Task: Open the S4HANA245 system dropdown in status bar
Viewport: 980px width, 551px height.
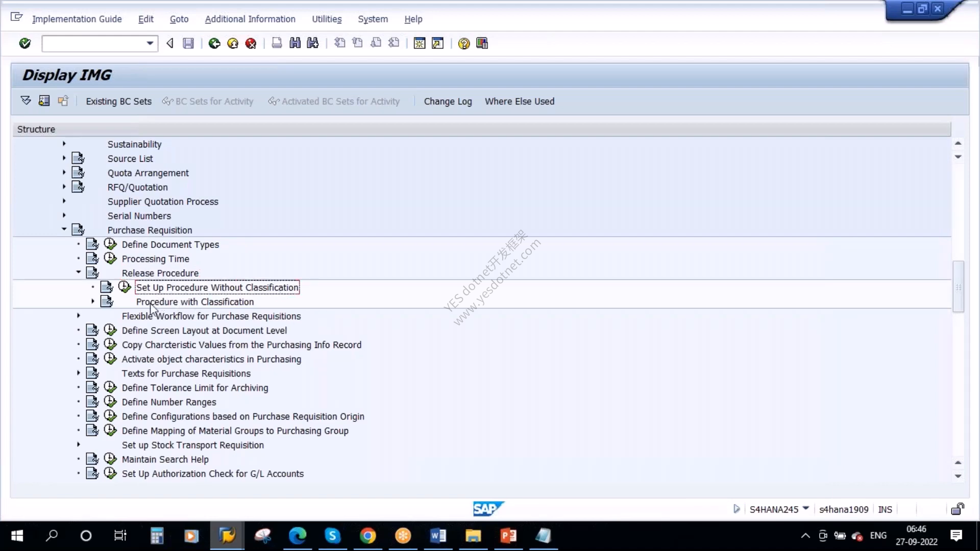Action: 806,508
